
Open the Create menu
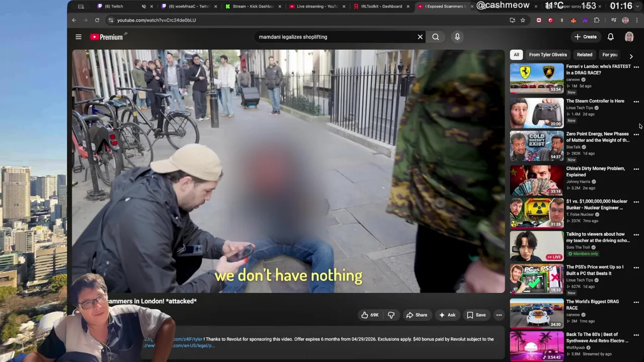[586, 37]
